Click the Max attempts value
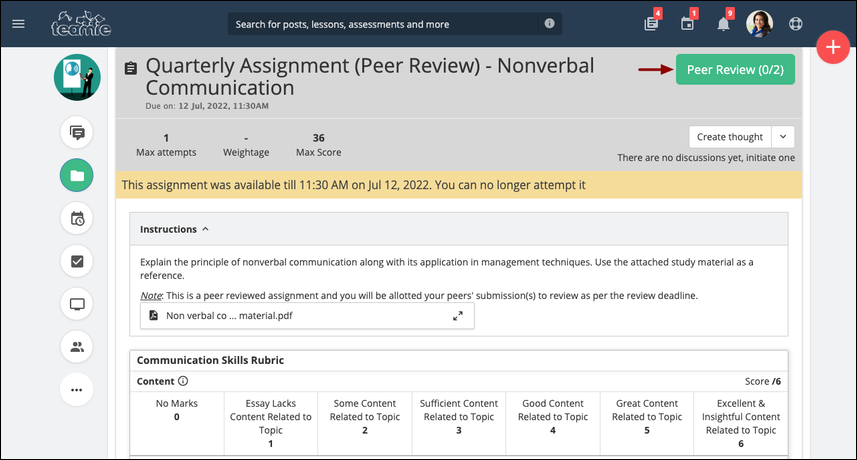 tap(166, 138)
